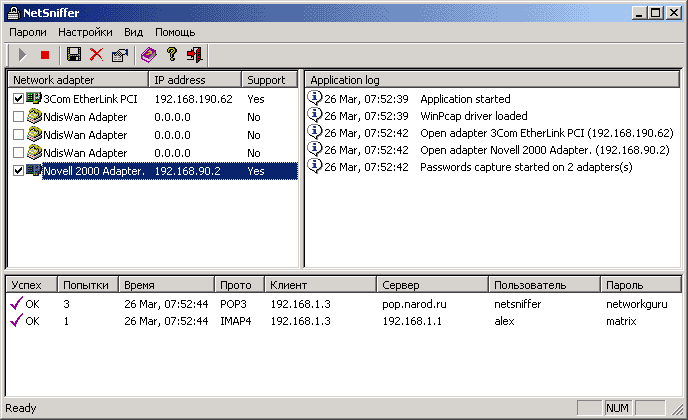The height and width of the screenshot is (420, 688).
Task: Click server 192.168.1.1 in IMAP4 row
Action: tap(412, 321)
